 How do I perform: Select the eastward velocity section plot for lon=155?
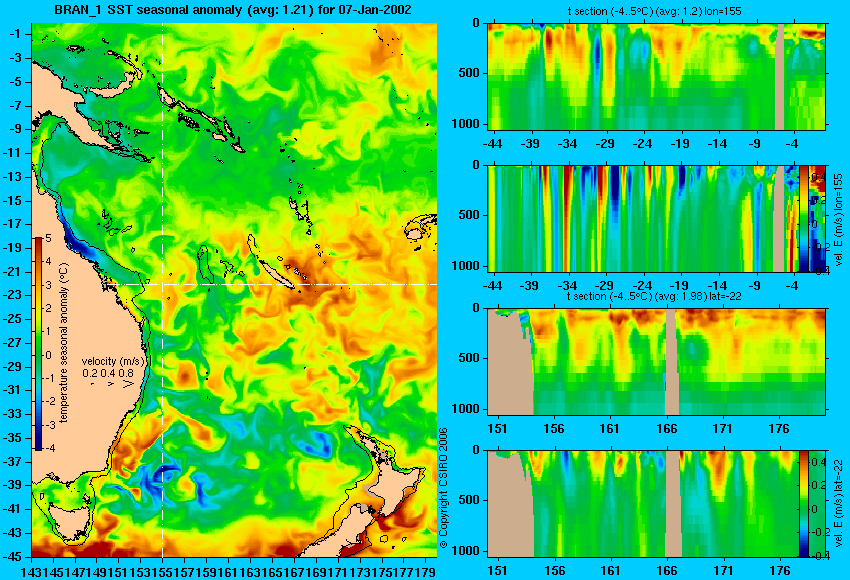point(643,219)
